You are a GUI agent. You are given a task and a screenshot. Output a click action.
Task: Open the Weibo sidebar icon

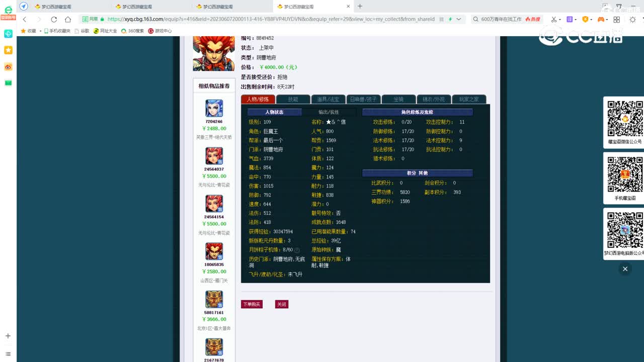click(8, 67)
